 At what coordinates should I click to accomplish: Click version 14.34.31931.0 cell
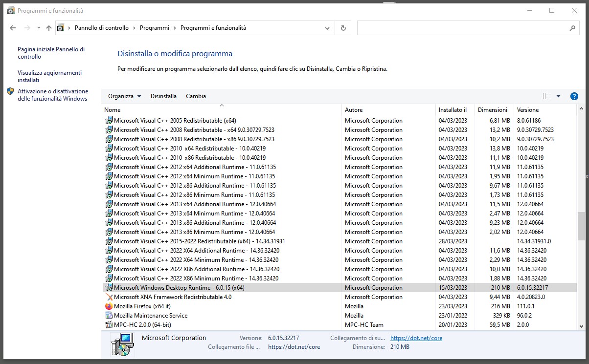coord(534,241)
